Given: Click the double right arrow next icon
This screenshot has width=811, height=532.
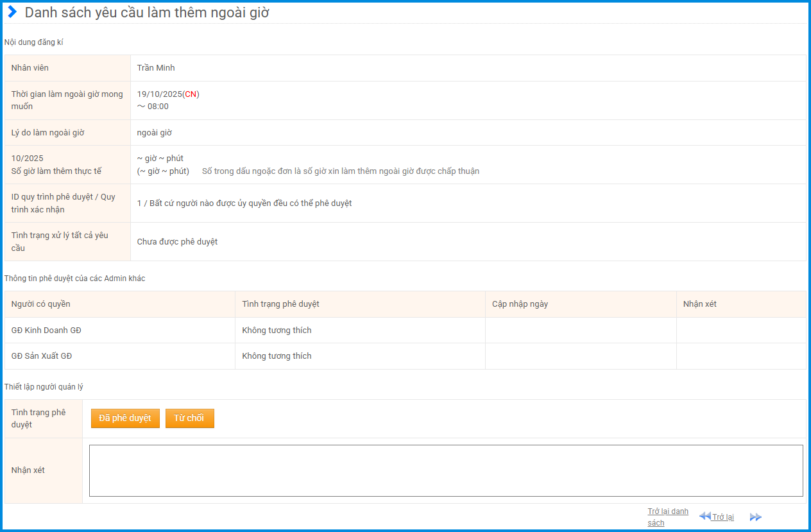Looking at the screenshot, I should pos(755,517).
